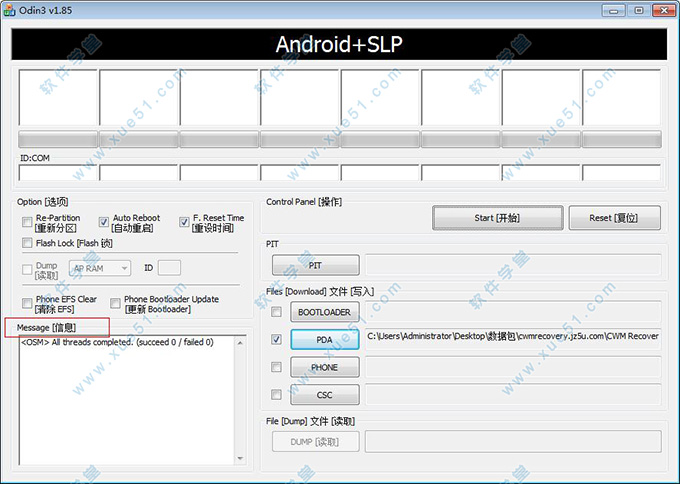The width and height of the screenshot is (680, 484).
Task: Click the Start [开始] button
Action: 496,217
